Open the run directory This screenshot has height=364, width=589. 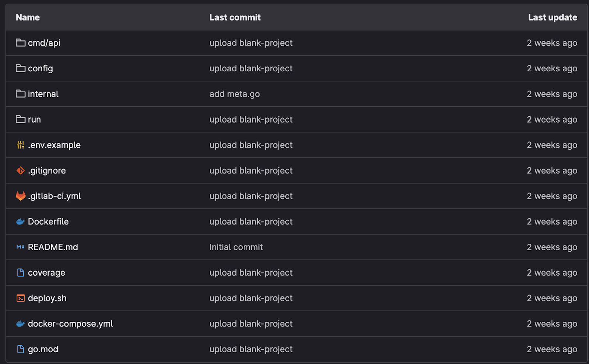pos(34,120)
